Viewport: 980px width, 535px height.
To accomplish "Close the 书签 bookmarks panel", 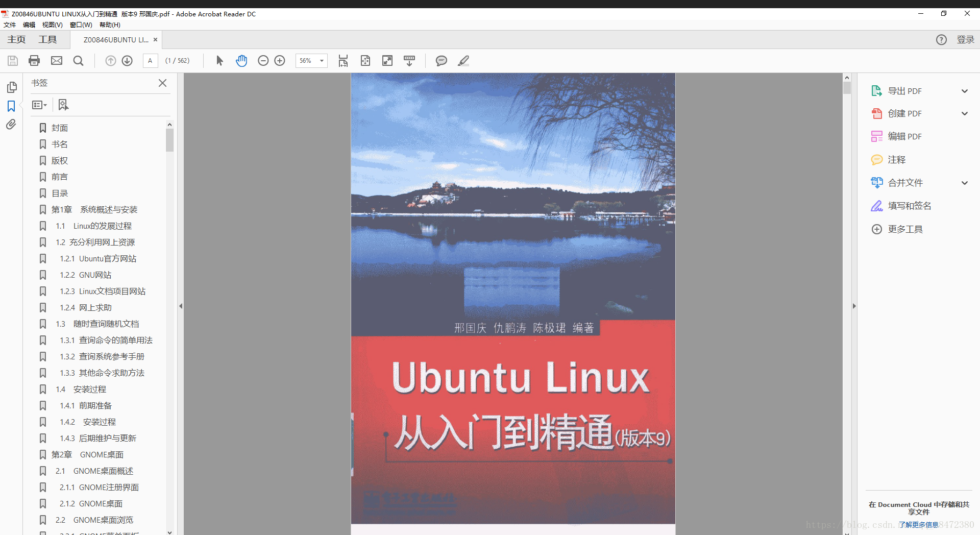I will click(x=163, y=83).
